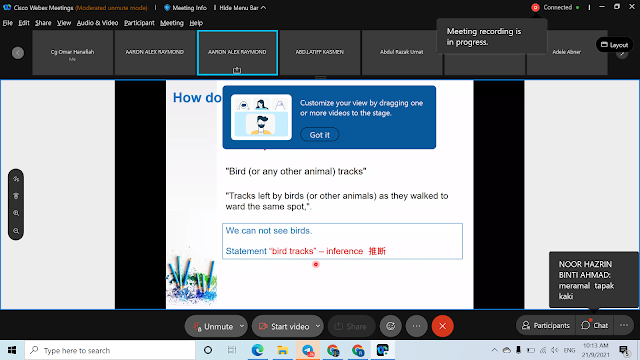Screen dimensions: 640x360
Task: Click ENG language indicator
Action: coord(569,350)
